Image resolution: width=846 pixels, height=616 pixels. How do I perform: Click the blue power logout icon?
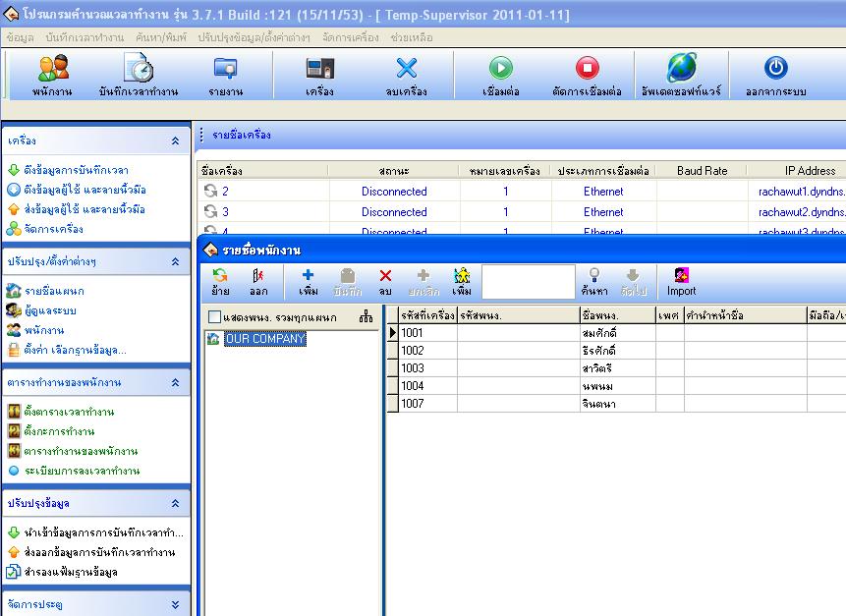pos(776,68)
